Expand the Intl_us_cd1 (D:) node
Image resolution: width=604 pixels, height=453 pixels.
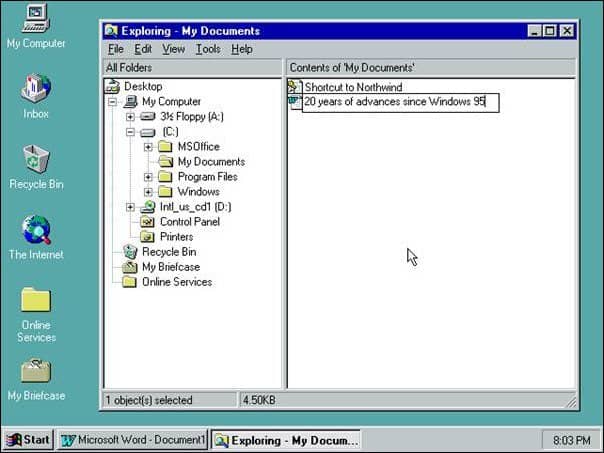tap(130, 207)
